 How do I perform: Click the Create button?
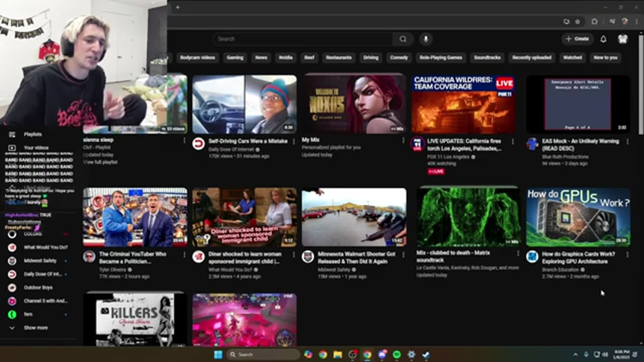click(577, 39)
